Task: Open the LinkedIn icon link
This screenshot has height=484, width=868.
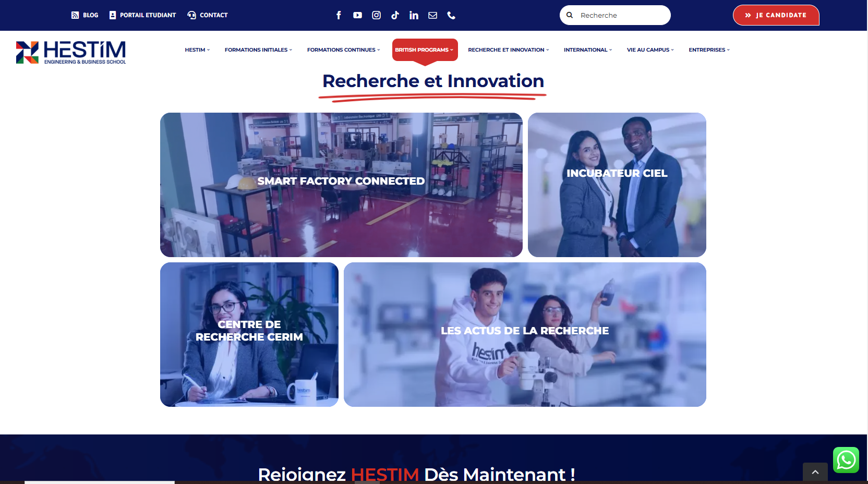Action: pyautogui.click(x=414, y=15)
